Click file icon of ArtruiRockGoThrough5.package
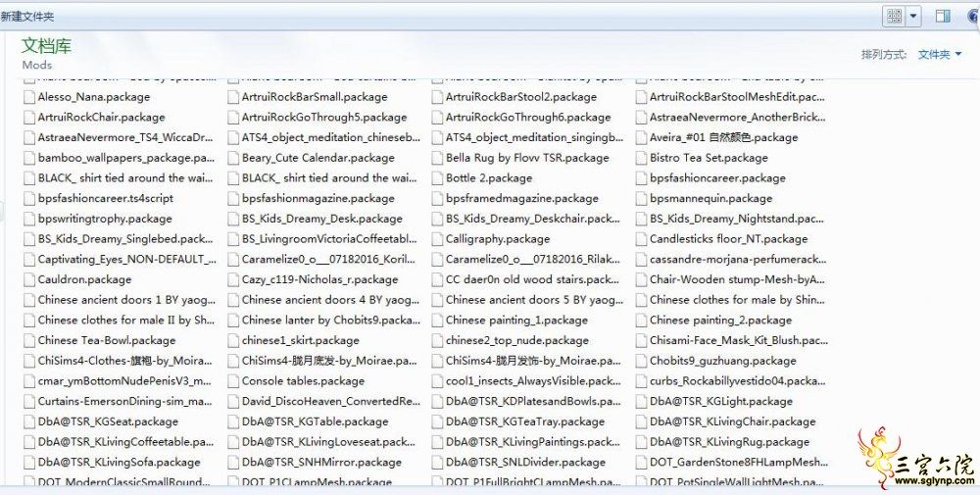 (233, 118)
